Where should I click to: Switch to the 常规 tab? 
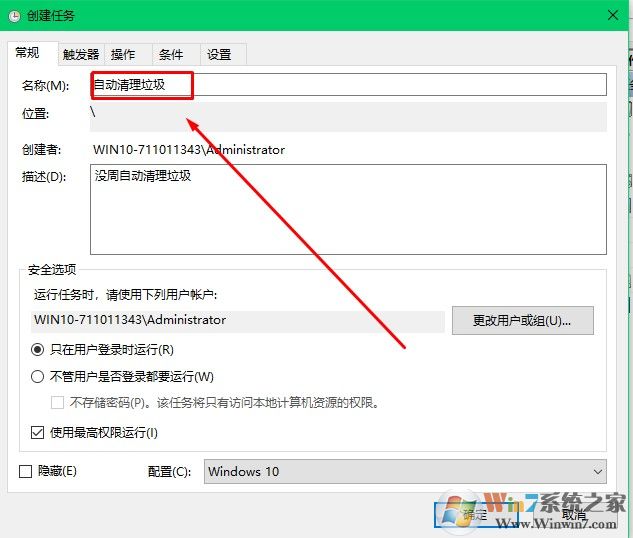tap(27, 53)
